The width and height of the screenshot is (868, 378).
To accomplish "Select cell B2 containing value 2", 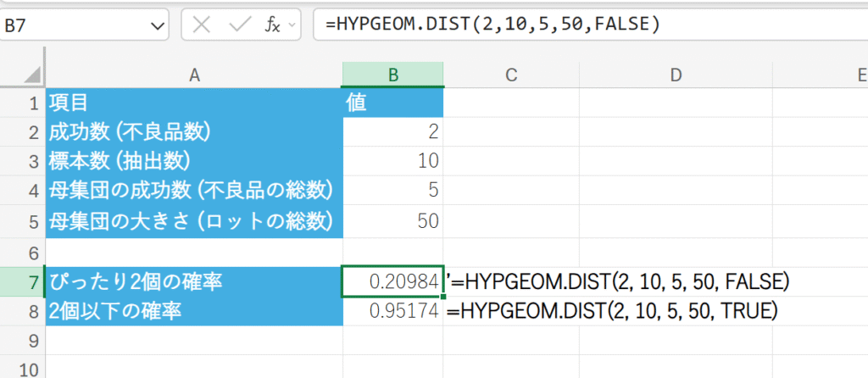I will (392, 133).
